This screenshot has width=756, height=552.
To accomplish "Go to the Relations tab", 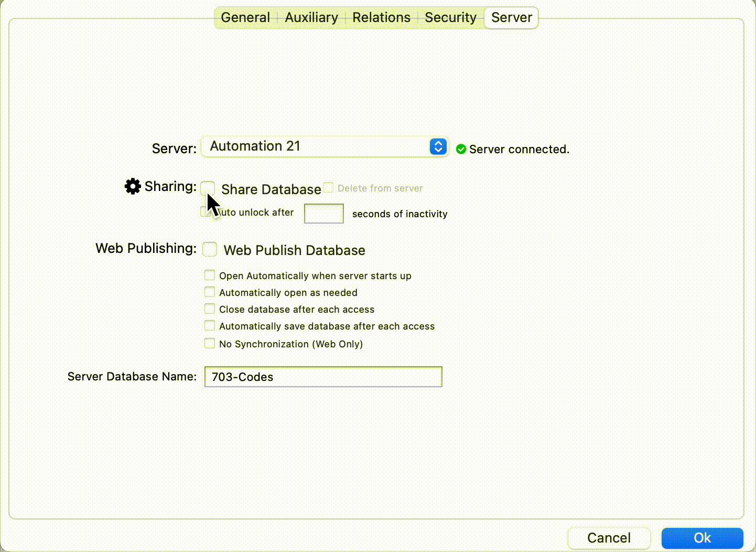I will (x=381, y=18).
